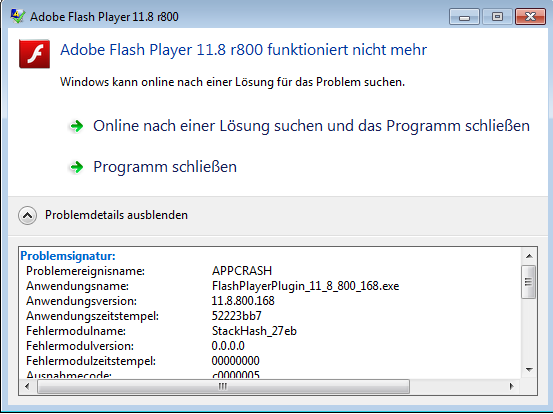Search online for a solution and close program
Viewport: 553px width, 414px height.
tap(311, 126)
